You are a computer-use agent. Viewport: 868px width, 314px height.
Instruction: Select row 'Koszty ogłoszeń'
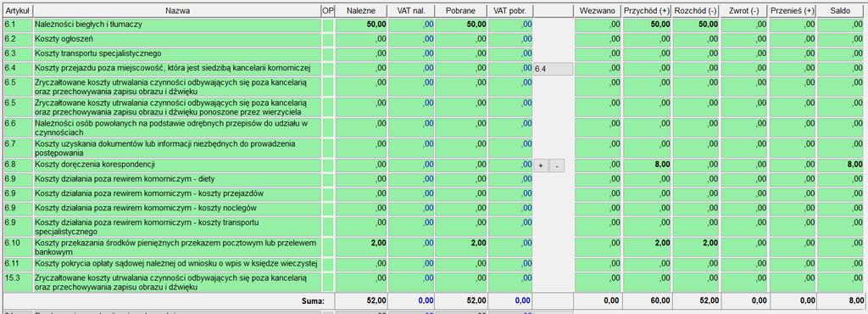(177, 39)
